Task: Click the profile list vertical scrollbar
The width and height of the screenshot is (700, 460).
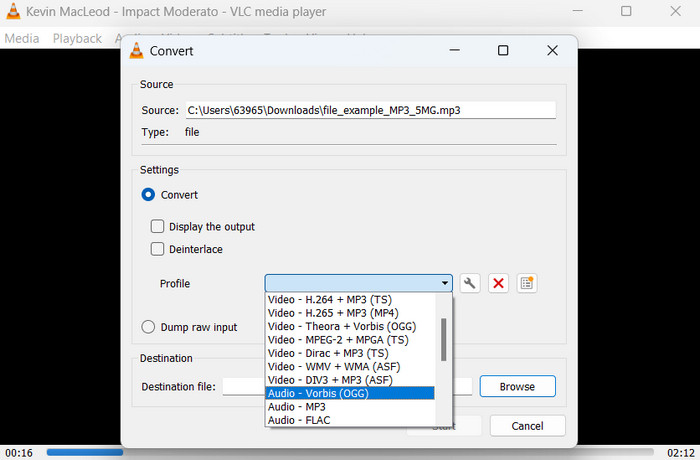Action: [x=443, y=339]
